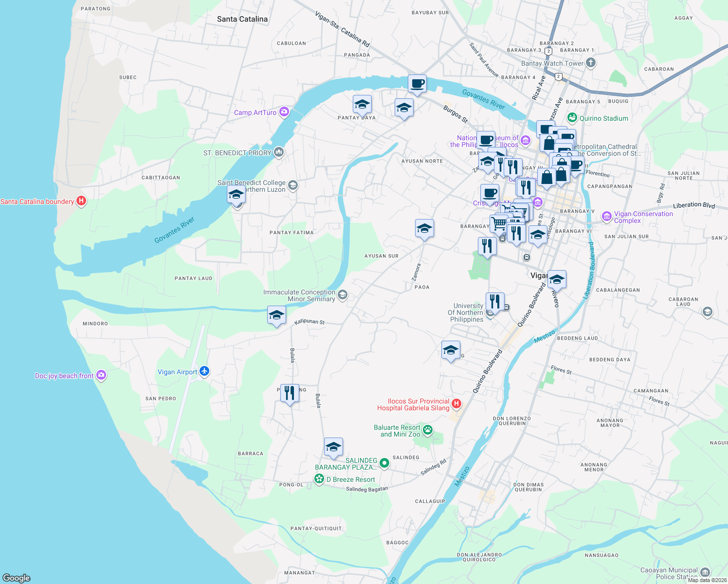This screenshot has width=728, height=584.
Task: Click the Ilocos Sur Provincial Hospital pin
Action: point(456,403)
